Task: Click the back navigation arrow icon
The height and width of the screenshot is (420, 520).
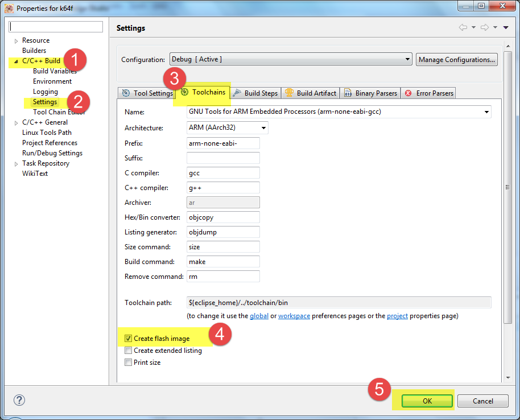Action: pyautogui.click(x=463, y=27)
